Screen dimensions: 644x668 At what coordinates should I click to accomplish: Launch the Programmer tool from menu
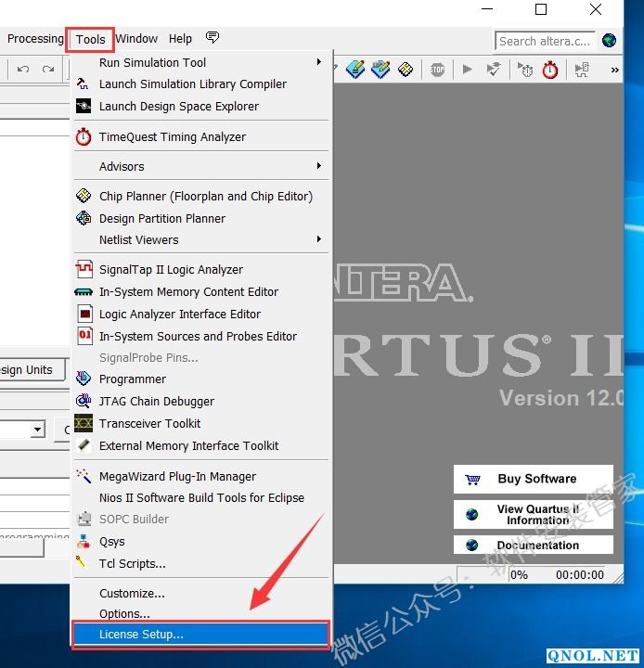click(x=133, y=379)
